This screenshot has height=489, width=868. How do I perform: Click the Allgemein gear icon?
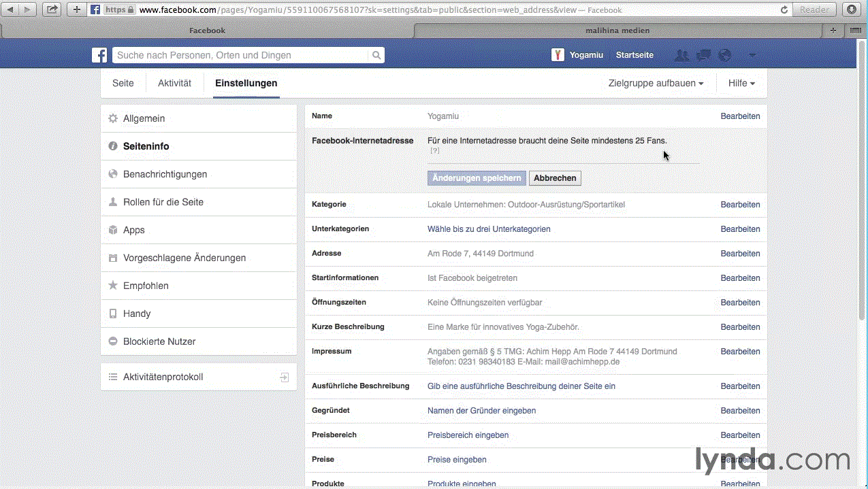click(x=113, y=118)
